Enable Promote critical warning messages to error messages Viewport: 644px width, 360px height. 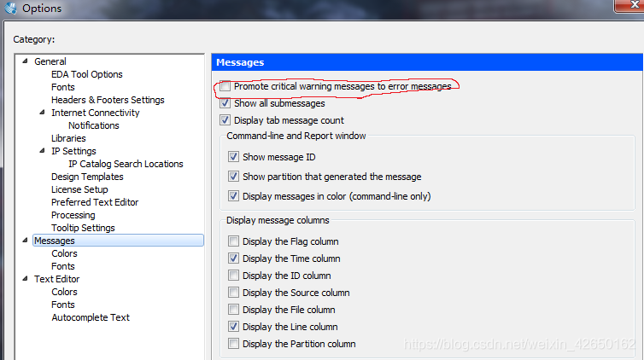(x=225, y=86)
